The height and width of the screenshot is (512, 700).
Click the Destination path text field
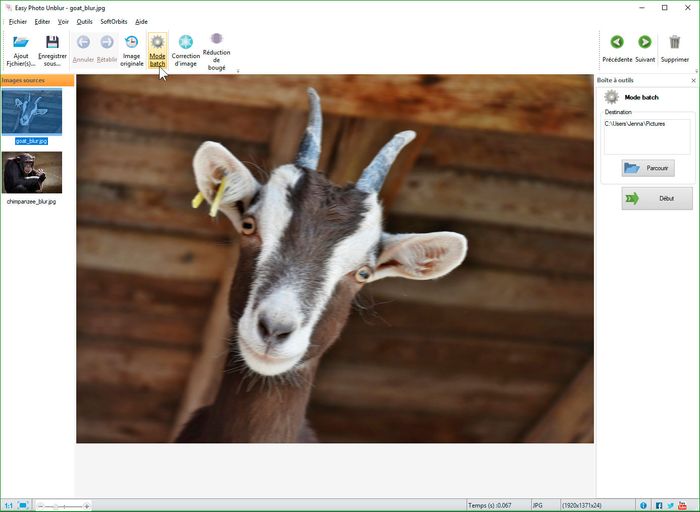point(646,136)
